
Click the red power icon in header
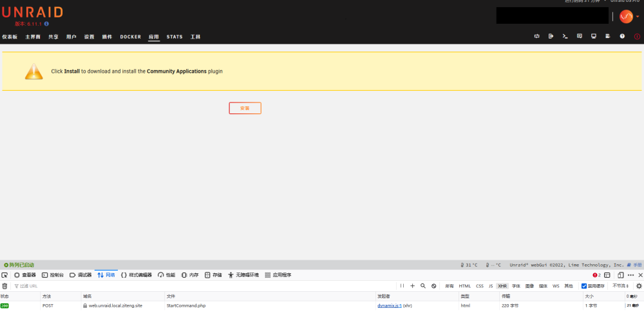click(x=637, y=37)
